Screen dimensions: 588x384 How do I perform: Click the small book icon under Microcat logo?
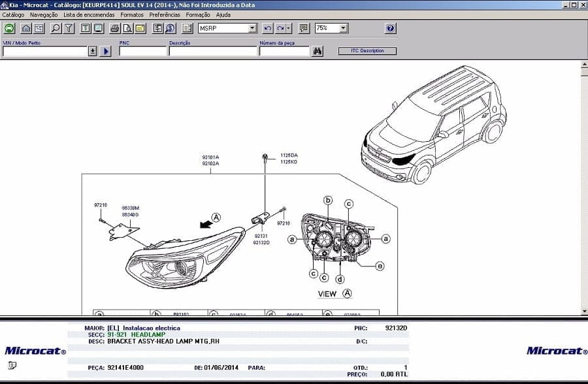point(12,365)
